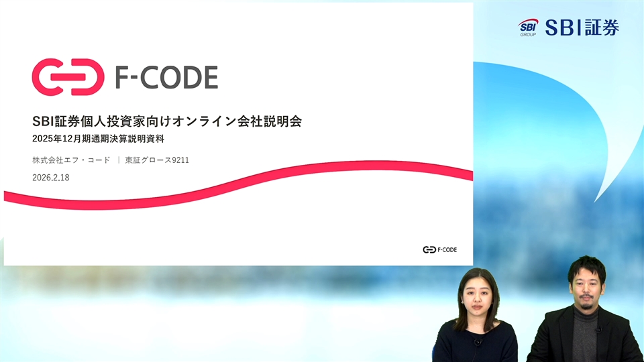Screen dimensions: 644x362
Task: Click the company name 株式会社エフ・コード
Action: pyautogui.click(x=71, y=160)
